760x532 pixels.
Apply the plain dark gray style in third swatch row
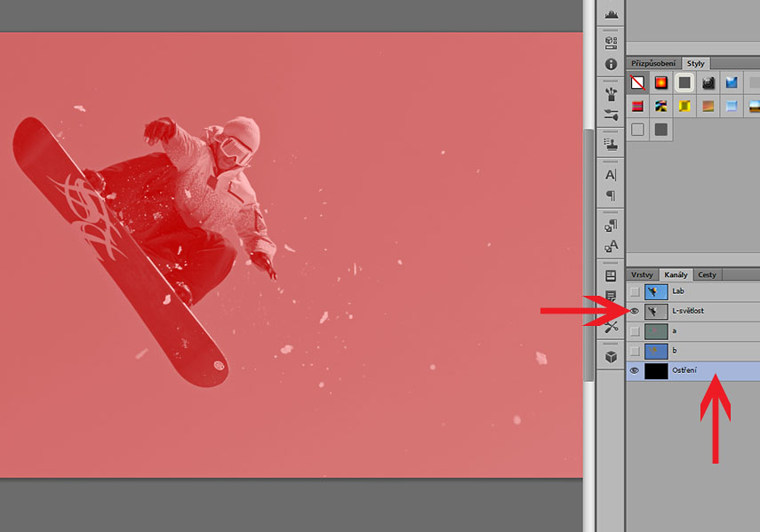660,130
